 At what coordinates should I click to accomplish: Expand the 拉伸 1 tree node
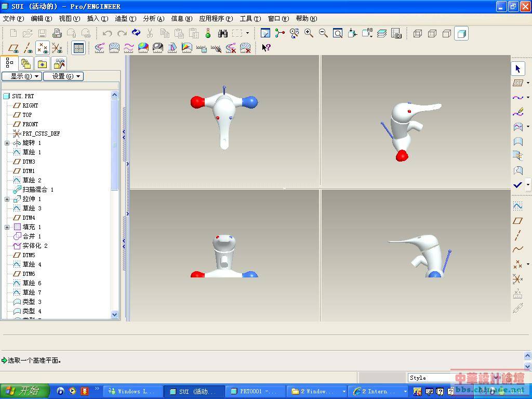click(7, 199)
